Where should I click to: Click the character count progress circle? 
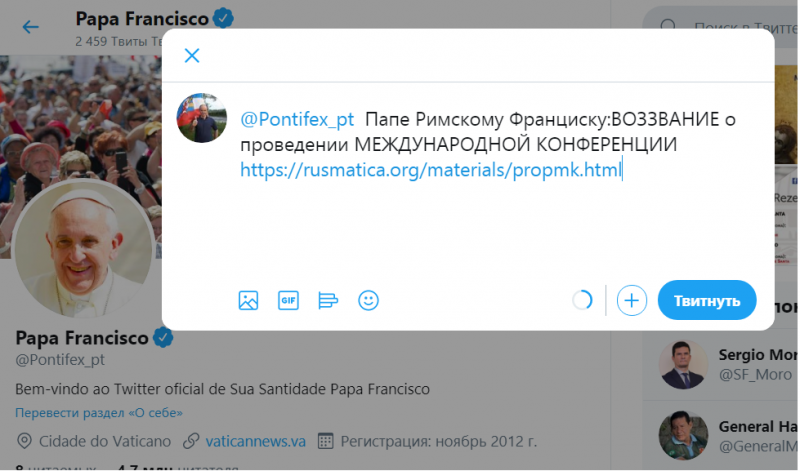tap(582, 301)
